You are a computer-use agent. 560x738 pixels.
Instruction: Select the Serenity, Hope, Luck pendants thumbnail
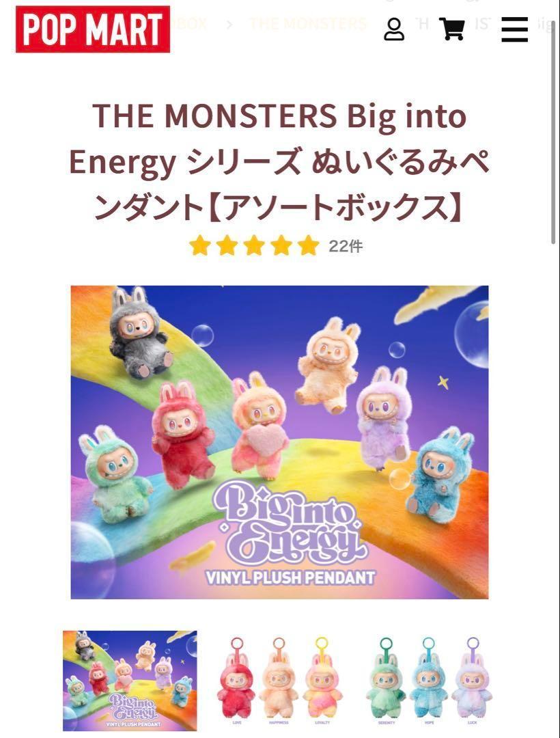[429, 681]
